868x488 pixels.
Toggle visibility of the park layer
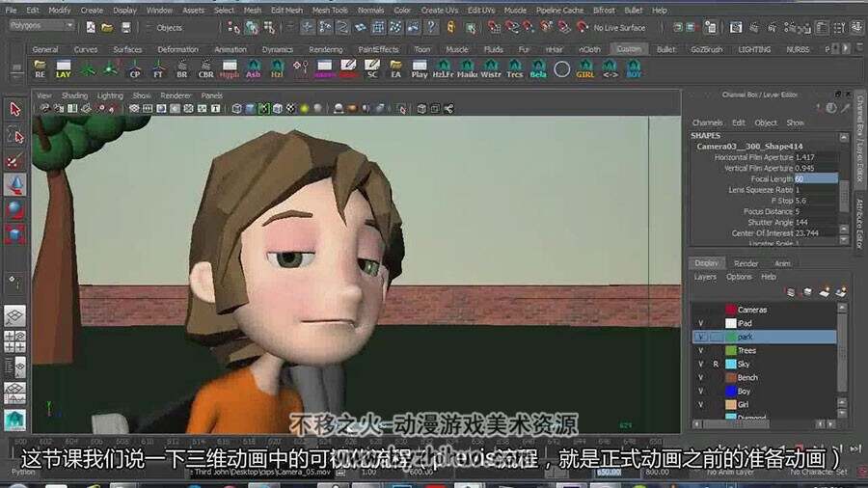[x=700, y=337]
